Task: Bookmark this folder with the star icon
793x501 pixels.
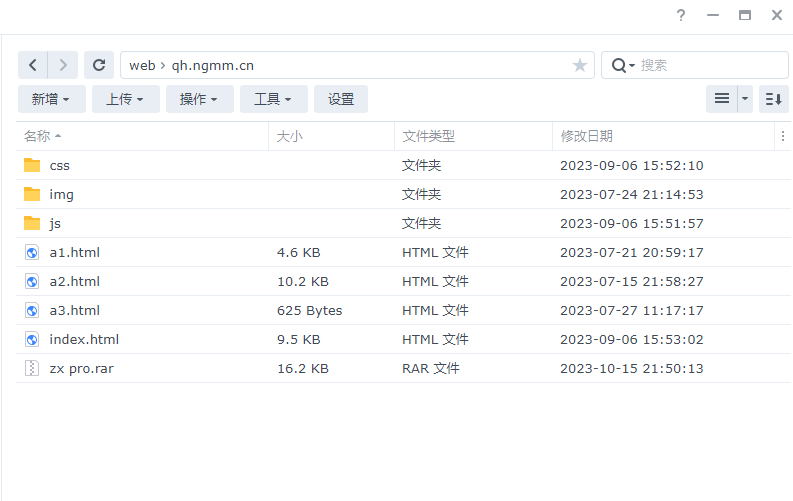Action: point(580,65)
